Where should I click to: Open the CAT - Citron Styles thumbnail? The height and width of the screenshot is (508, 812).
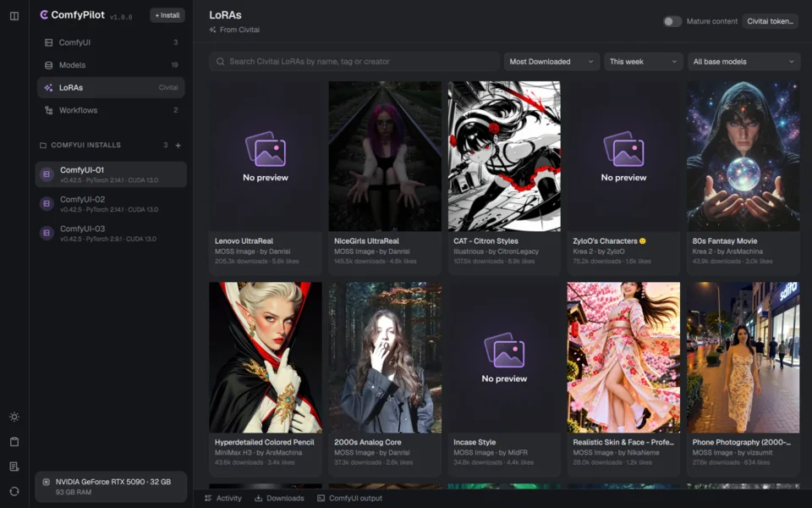[504, 156]
